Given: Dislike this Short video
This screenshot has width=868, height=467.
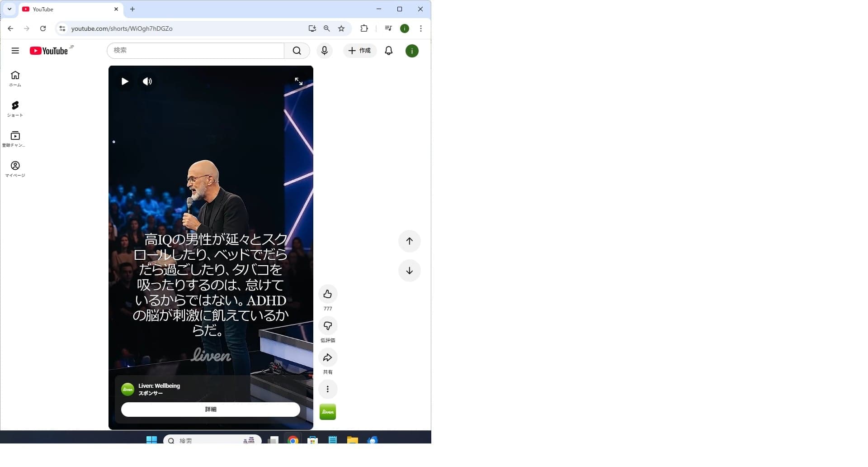Looking at the screenshot, I should click(328, 326).
